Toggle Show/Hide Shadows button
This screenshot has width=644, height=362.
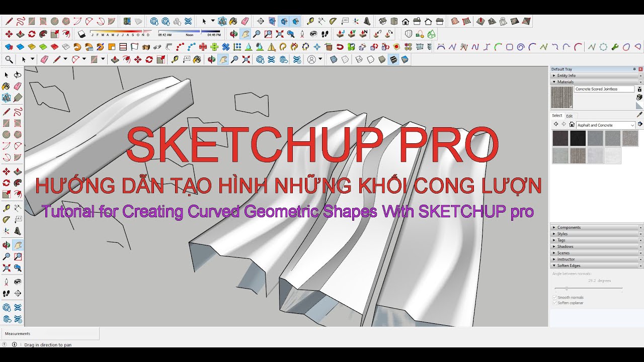click(x=81, y=34)
